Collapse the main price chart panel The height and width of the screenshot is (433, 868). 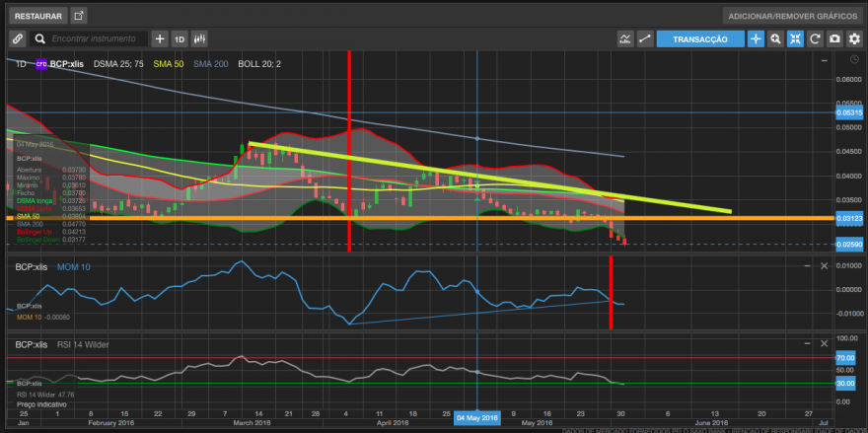coord(825,60)
